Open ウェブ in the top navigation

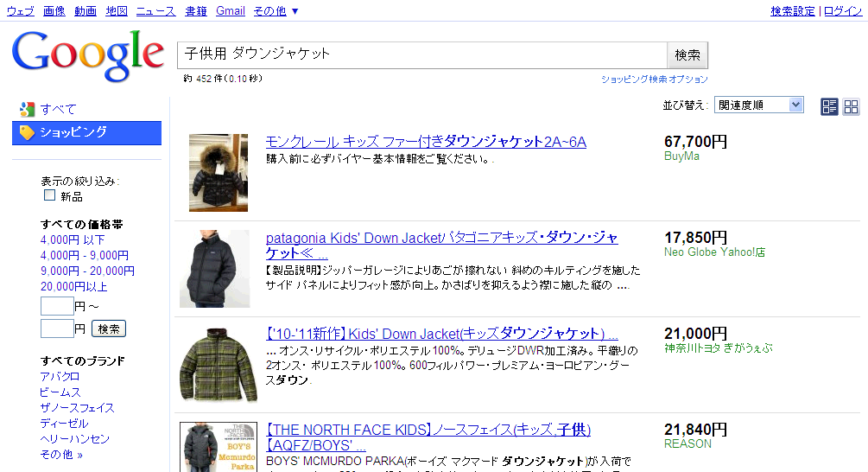[21, 11]
